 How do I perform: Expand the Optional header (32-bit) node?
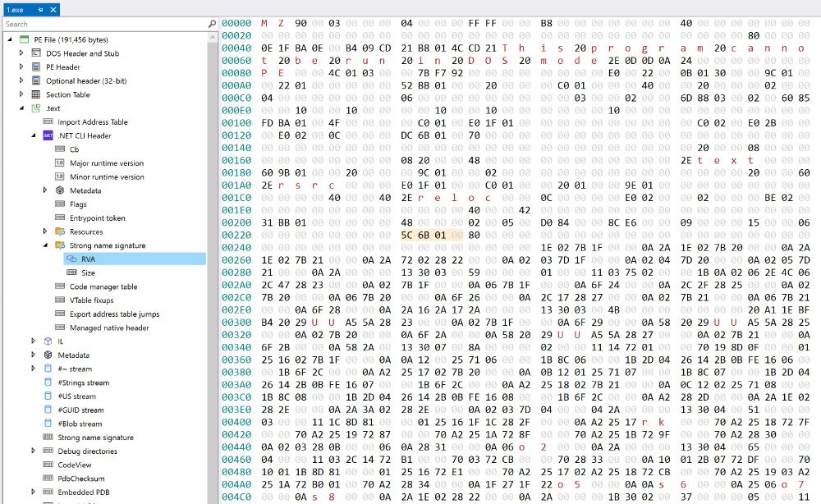(x=21, y=80)
